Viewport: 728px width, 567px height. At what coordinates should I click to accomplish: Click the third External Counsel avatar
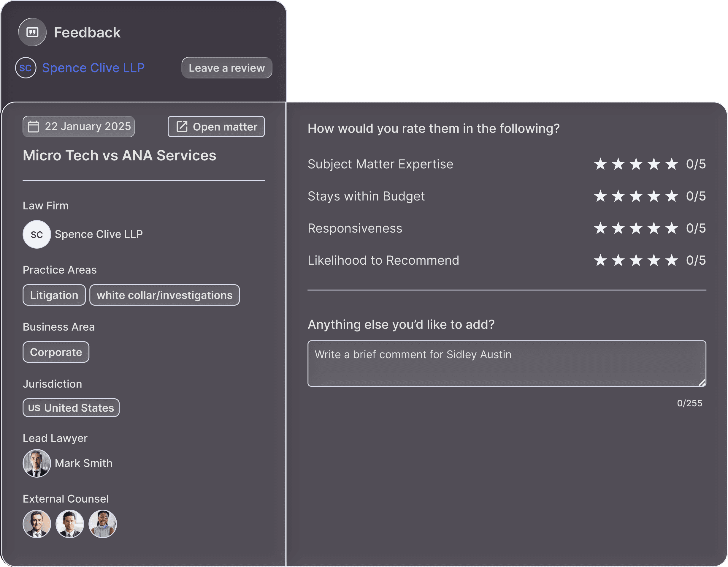click(103, 524)
